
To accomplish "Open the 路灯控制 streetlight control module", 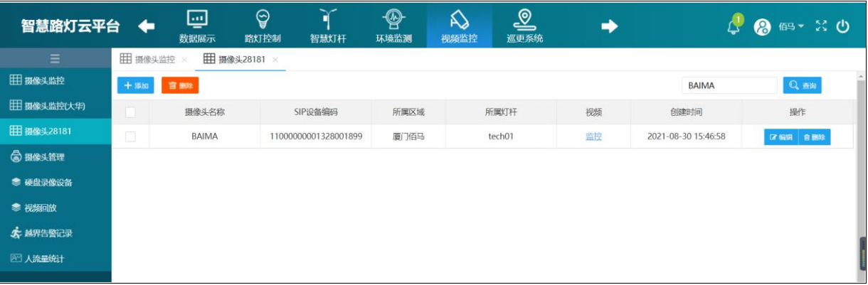I will [x=263, y=26].
